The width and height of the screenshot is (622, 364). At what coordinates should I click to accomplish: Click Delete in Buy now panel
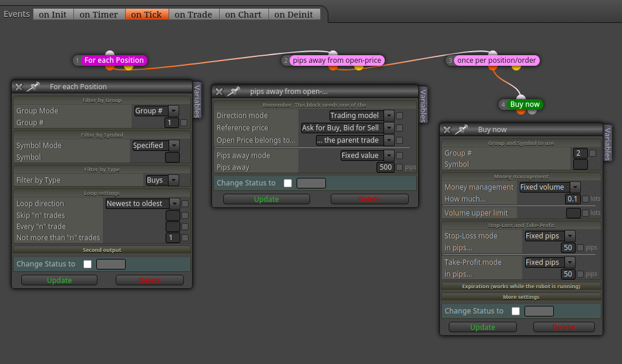coord(564,327)
